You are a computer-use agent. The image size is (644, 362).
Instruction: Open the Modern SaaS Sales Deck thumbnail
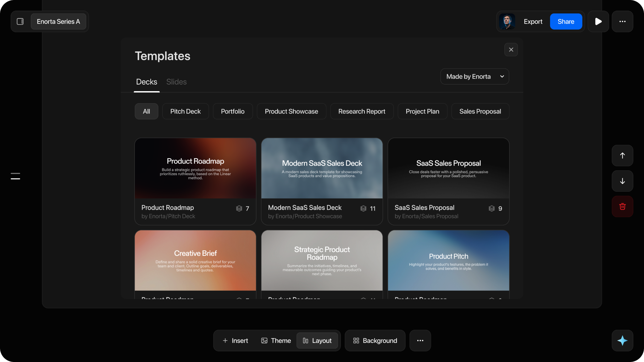point(322,168)
